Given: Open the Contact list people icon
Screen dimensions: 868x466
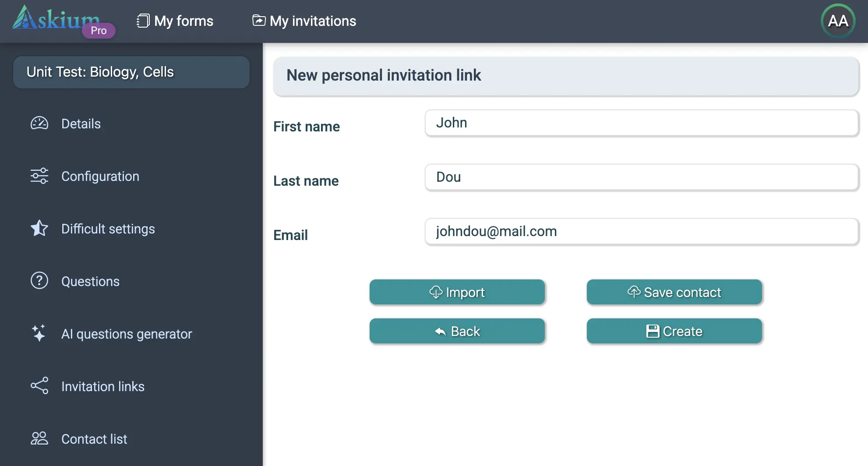Looking at the screenshot, I should (x=39, y=438).
